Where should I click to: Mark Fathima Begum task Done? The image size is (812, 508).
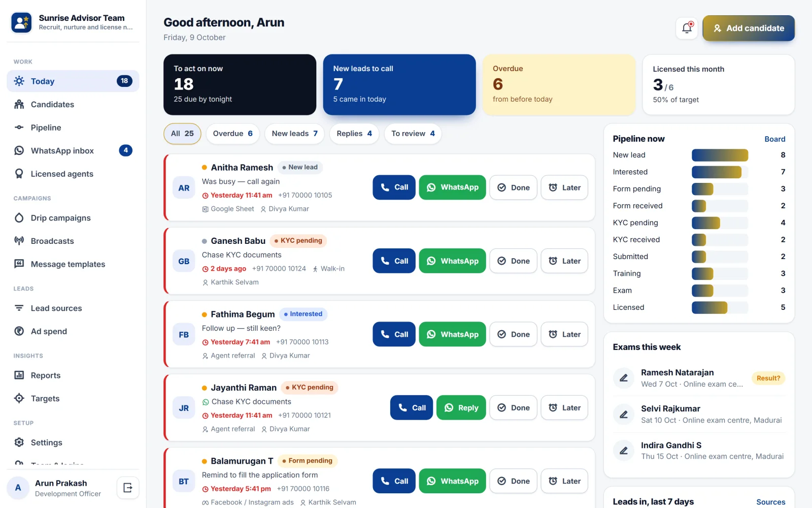tap(513, 334)
